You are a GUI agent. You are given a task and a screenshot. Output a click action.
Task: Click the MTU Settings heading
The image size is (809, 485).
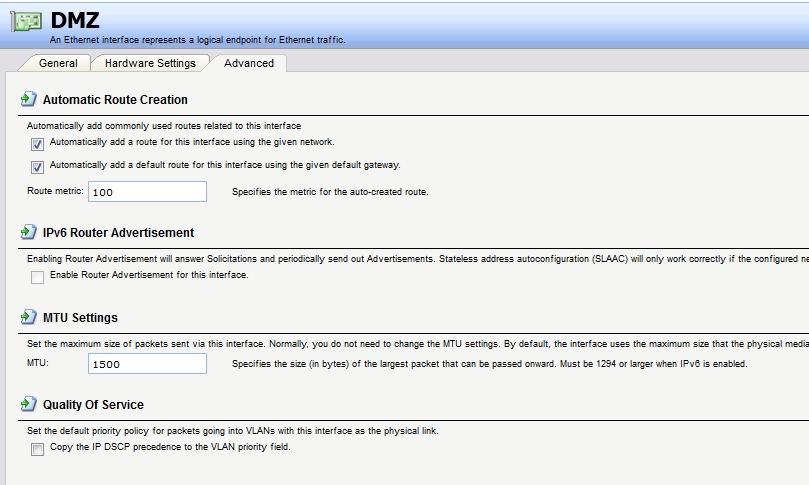[x=80, y=318]
